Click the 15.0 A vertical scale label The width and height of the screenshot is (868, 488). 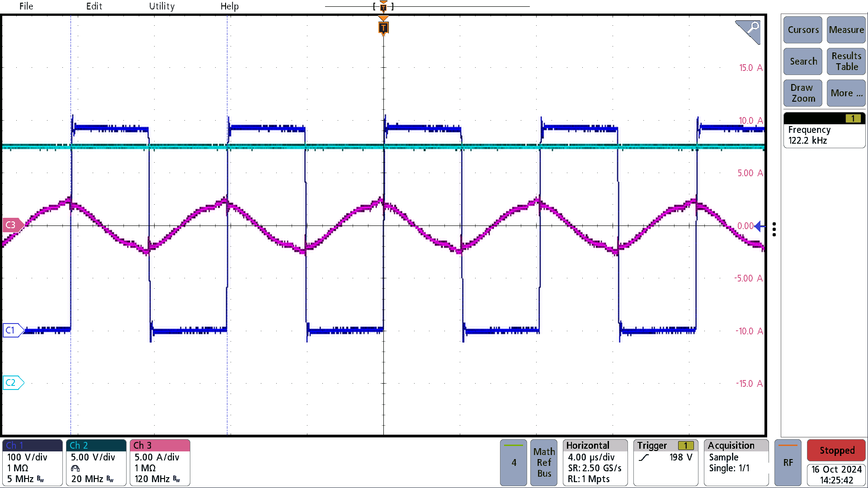[750, 68]
